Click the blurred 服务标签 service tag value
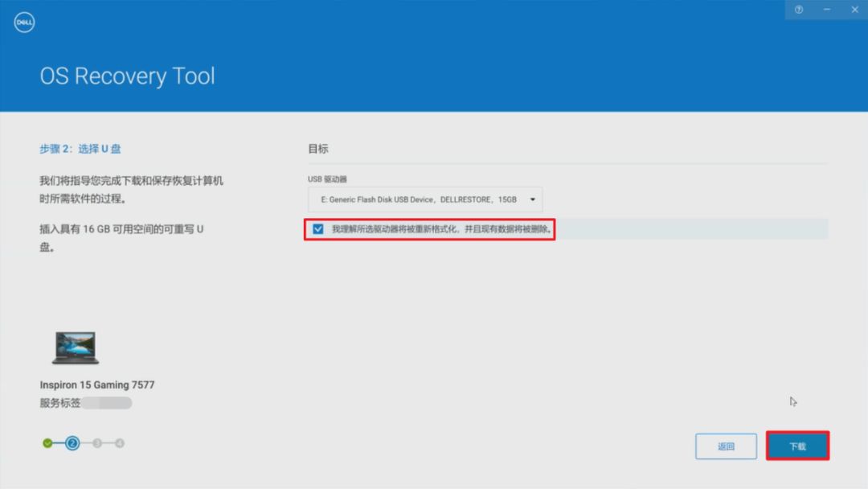 point(108,402)
